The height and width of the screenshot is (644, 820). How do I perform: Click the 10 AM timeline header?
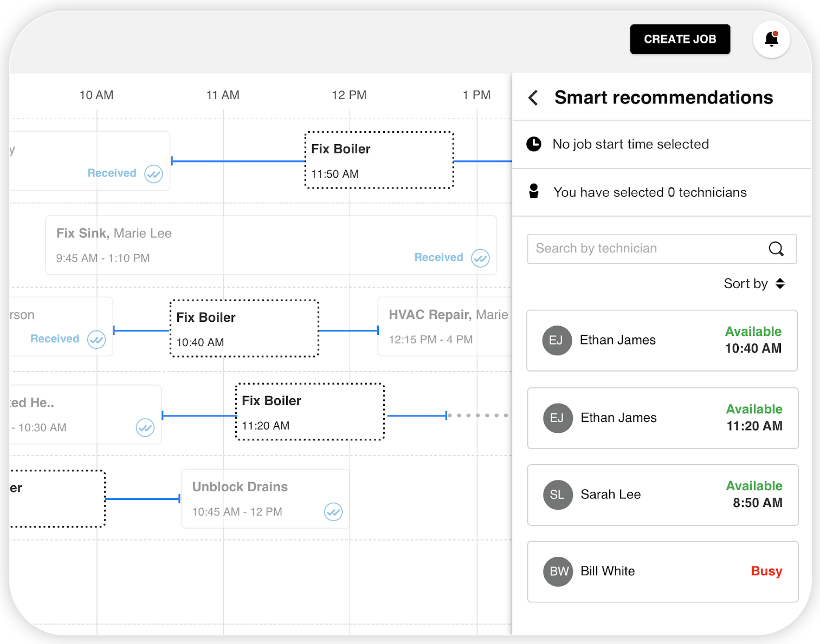click(x=96, y=95)
